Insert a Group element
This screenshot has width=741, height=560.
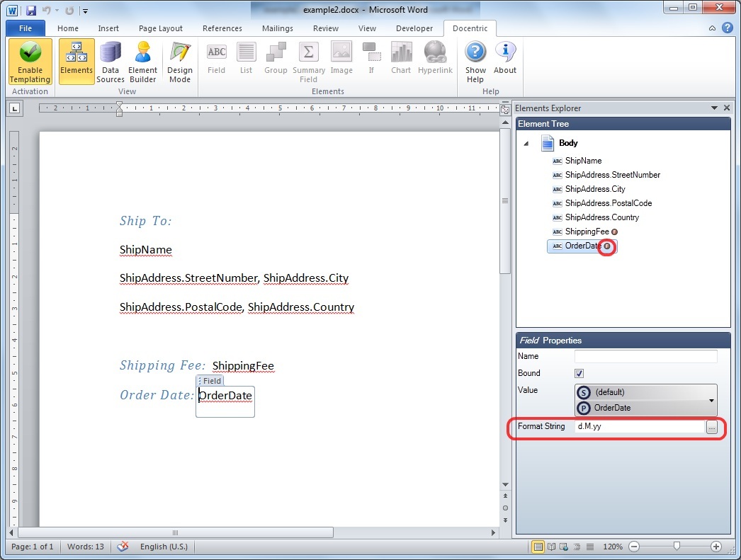coord(276,58)
